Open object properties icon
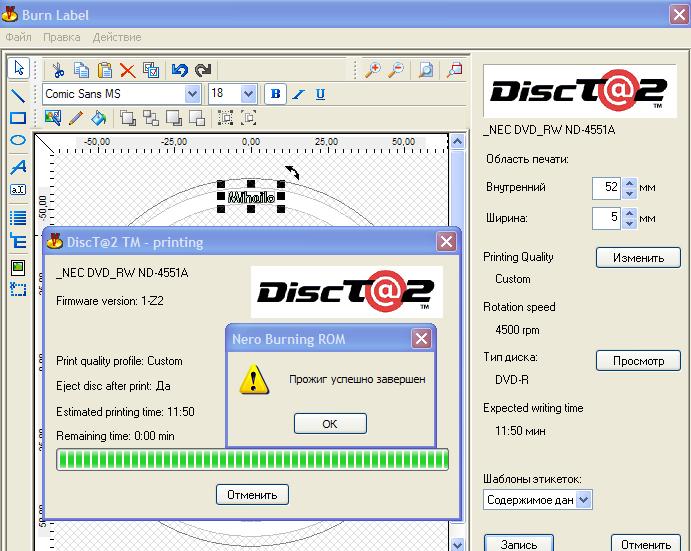The image size is (691, 551). tap(151, 70)
